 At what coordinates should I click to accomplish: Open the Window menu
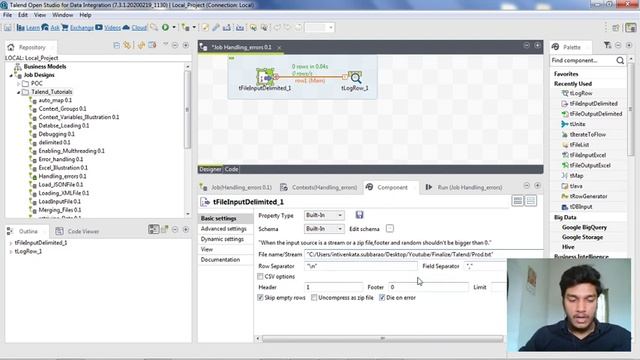pyautogui.click(x=62, y=15)
